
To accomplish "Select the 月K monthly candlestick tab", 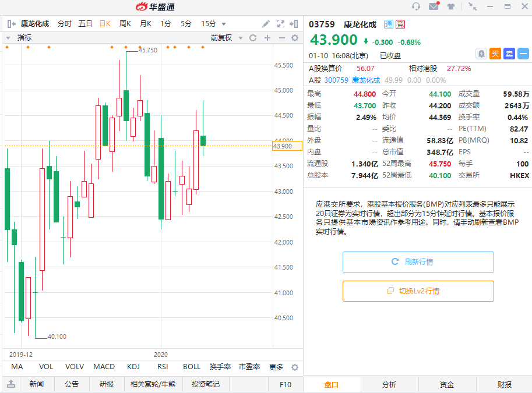I will click(146, 24).
